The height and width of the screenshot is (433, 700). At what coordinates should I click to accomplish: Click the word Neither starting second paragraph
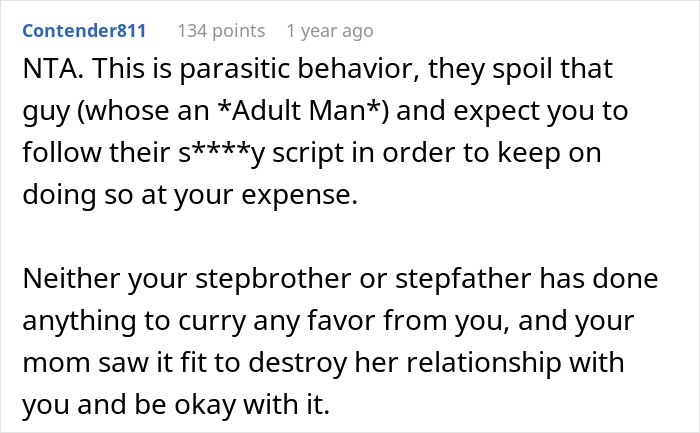[71, 279]
